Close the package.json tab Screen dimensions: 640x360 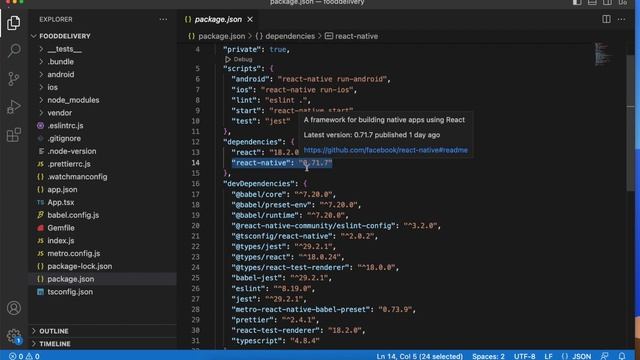click(250, 19)
